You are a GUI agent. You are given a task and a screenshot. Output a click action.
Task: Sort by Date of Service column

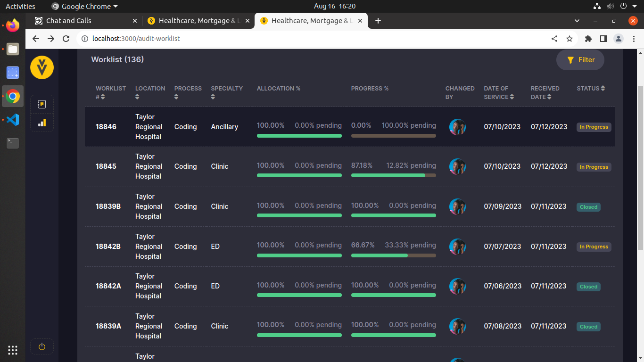pyautogui.click(x=512, y=97)
